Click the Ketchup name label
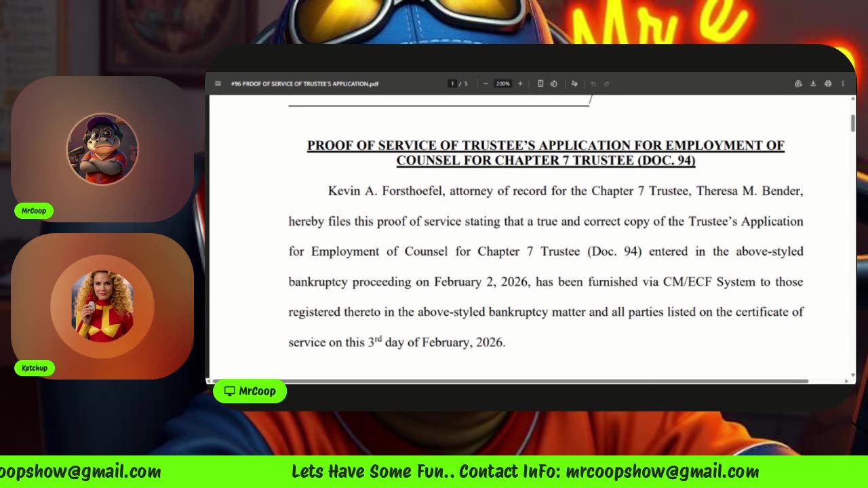 click(35, 368)
